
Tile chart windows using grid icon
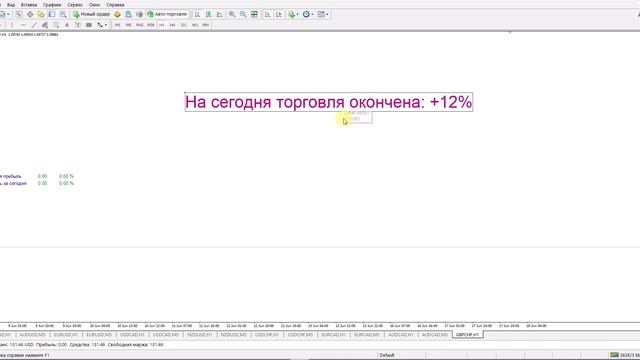tap(254, 14)
